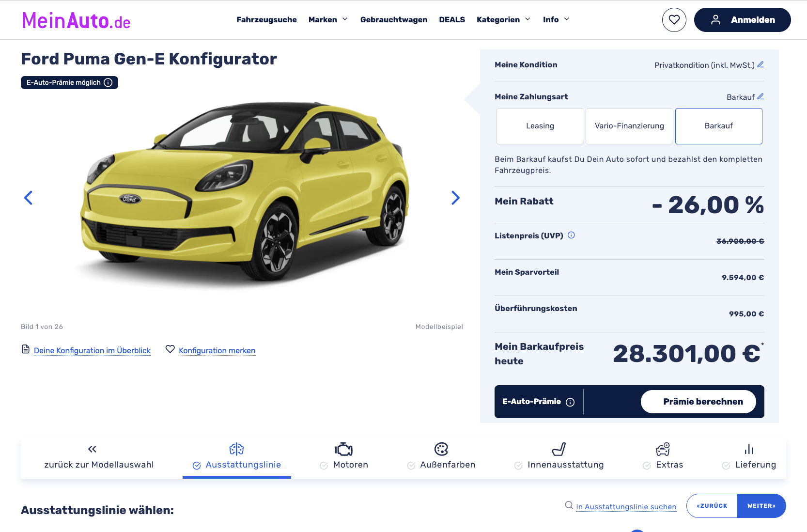Click the Lieferung bars icon
The image size is (807, 532).
[749, 449]
